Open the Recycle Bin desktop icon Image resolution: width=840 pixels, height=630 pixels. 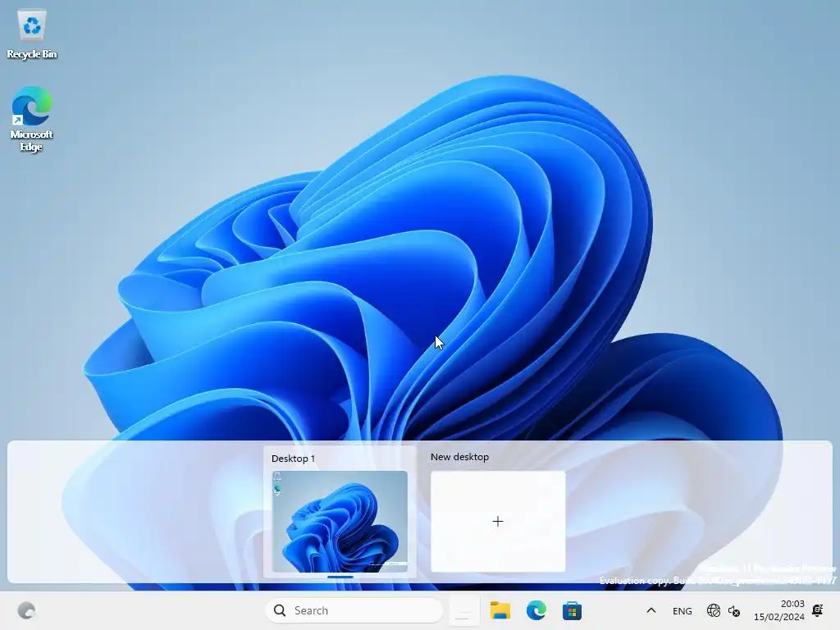[32, 34]
